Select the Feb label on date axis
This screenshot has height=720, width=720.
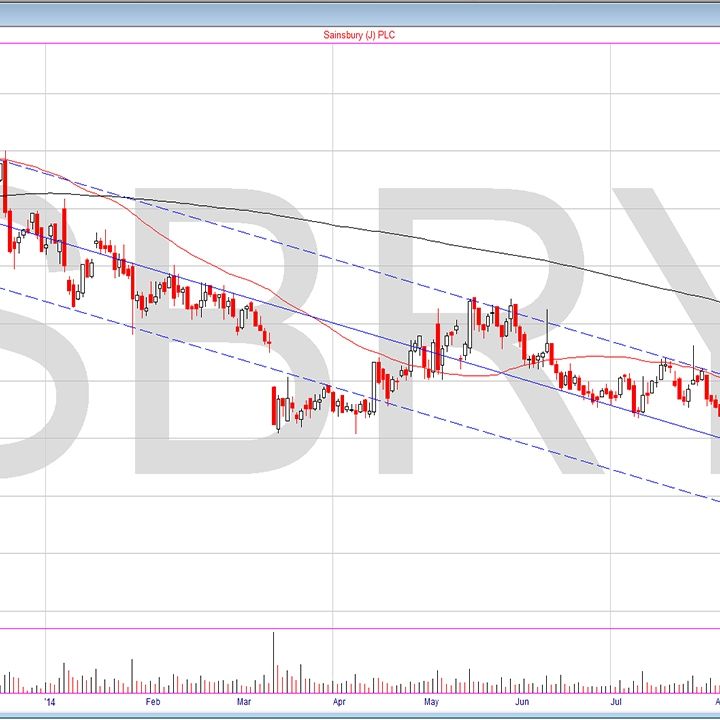click(x=153, y=702)
